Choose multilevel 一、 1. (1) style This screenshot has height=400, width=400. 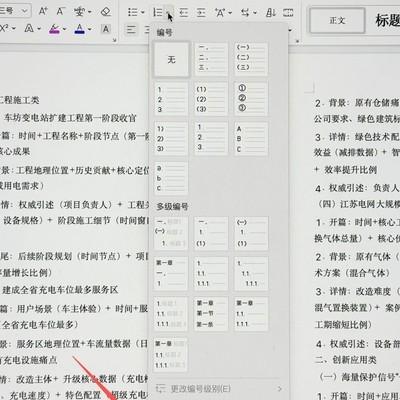211,233
